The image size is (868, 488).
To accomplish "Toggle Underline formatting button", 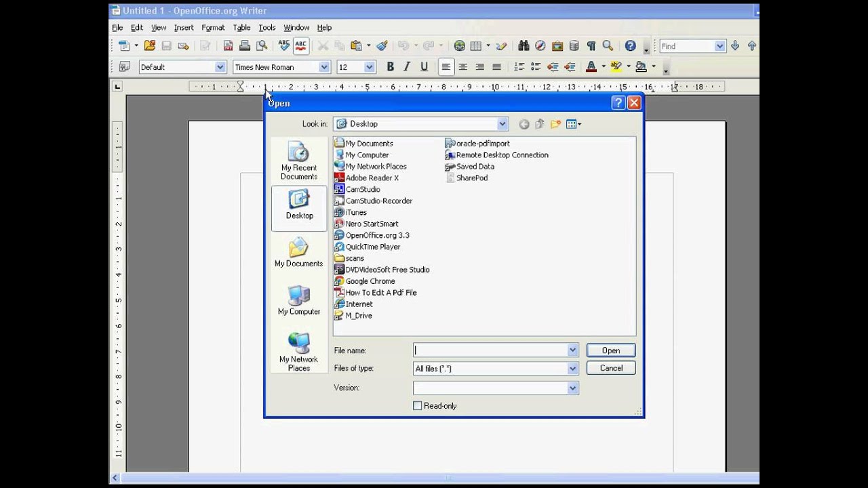I will [x=424, y=66].
